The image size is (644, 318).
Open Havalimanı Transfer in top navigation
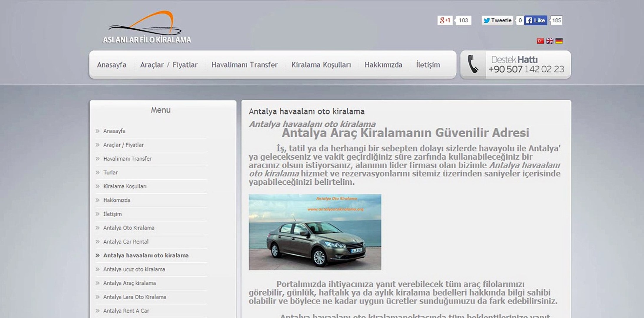(x=244, y=65)
